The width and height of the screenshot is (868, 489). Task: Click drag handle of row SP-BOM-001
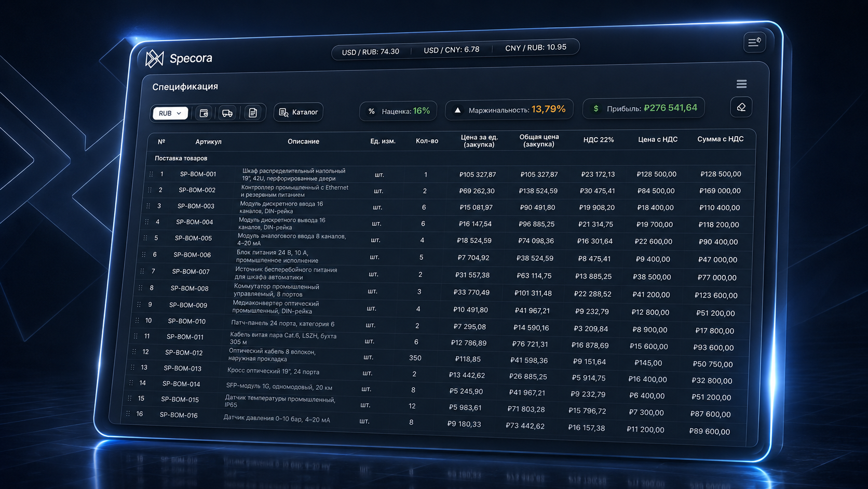[151, 174]
